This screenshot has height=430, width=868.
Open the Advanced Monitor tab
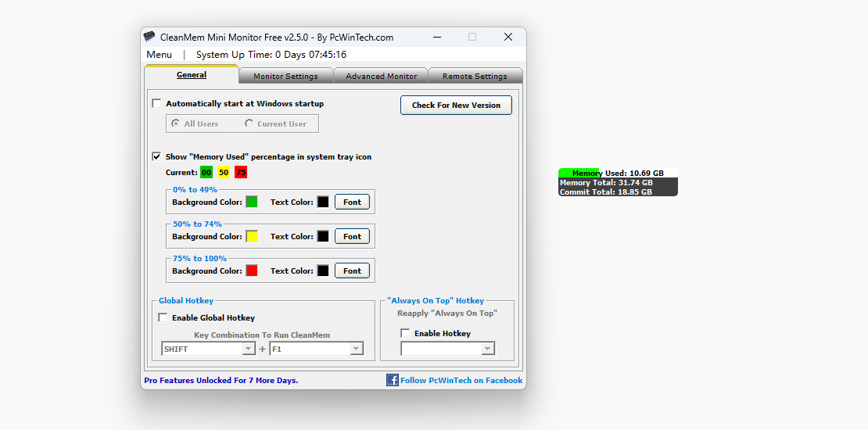click(x=381, y=77)
